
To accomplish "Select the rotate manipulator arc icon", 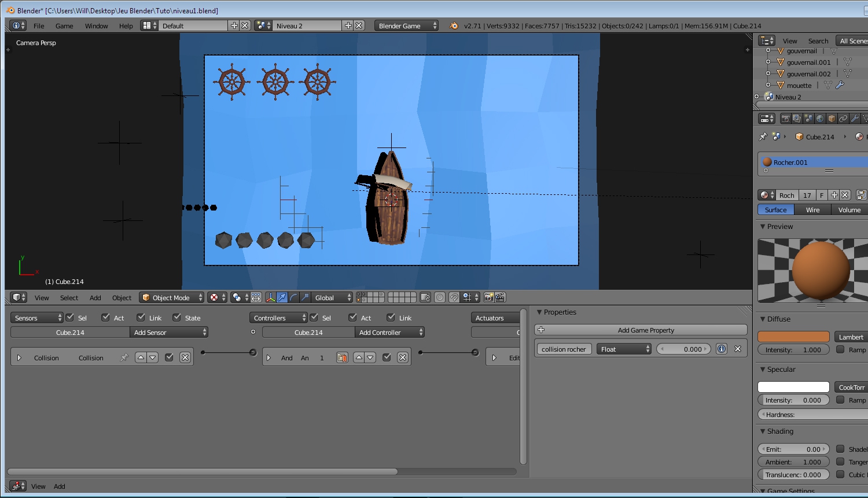I will [x=293, y=297].
